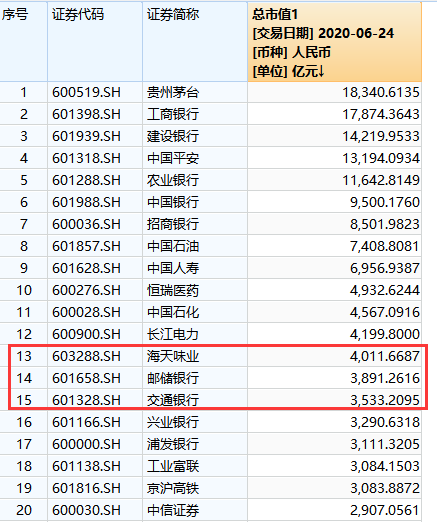Screen dimensions: 437x522
Task: Click code 601816.SH for 京沪高铁
Action: [95, 488]
